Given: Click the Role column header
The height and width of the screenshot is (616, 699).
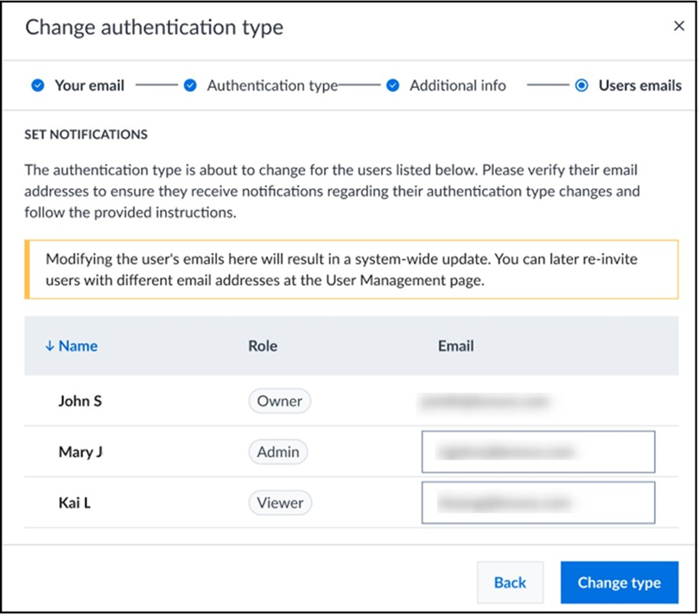Looking at the screenshot, I should tap(263, 346).
